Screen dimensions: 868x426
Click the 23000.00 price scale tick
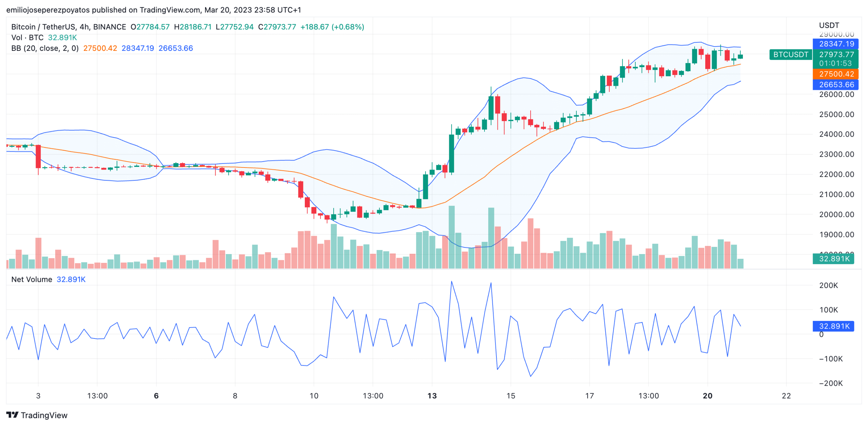(836, 154)
